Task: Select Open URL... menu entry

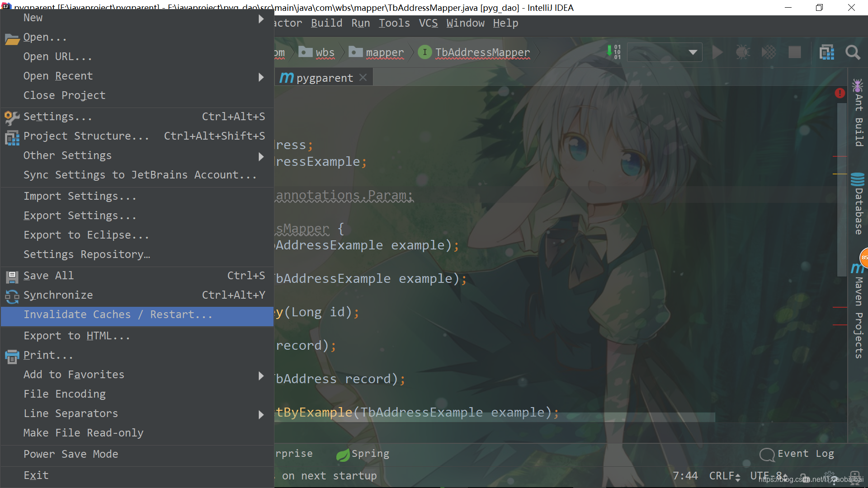Action: point(137,56)
